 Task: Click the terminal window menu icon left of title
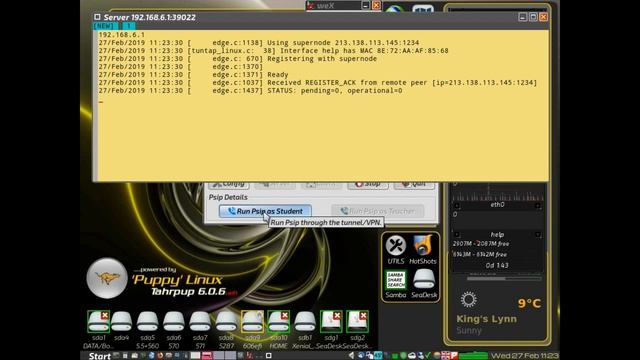point(97,17)
